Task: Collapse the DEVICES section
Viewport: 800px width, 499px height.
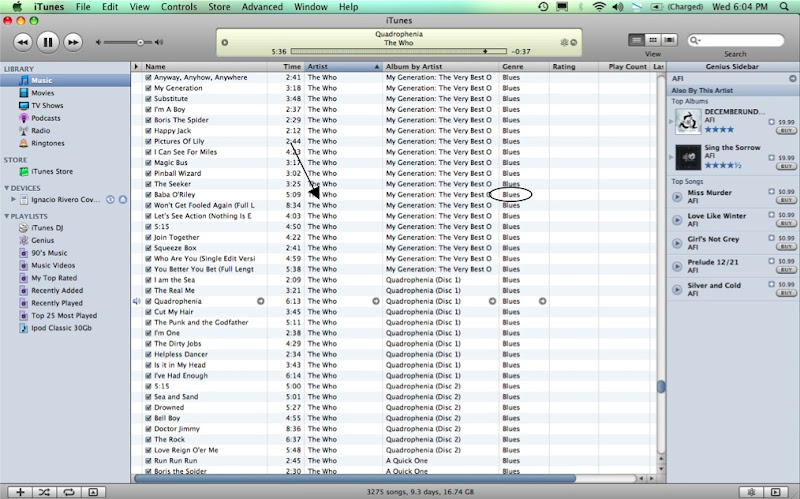Action: pyautogui.click(x=7, y=188)
